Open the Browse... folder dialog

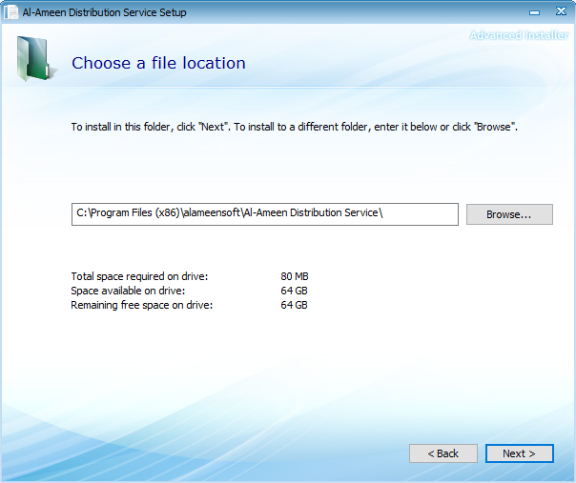(x=509, y=215)
